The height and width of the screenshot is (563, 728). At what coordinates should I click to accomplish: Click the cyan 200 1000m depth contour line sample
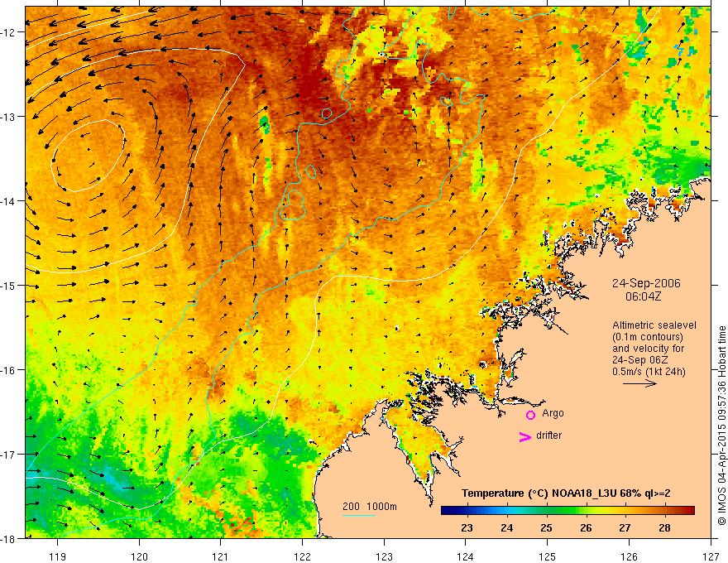click(359, 515)
